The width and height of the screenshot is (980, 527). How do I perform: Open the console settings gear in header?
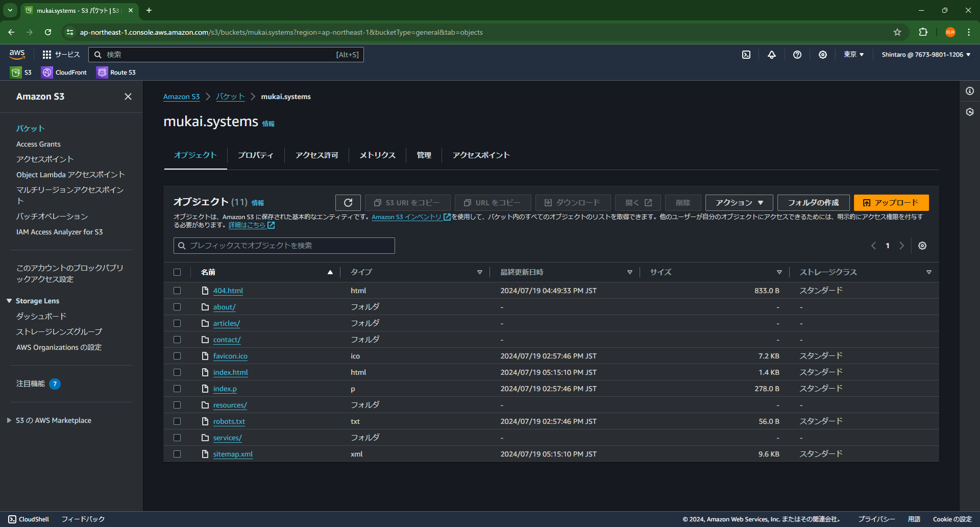(x=823, y=55)
